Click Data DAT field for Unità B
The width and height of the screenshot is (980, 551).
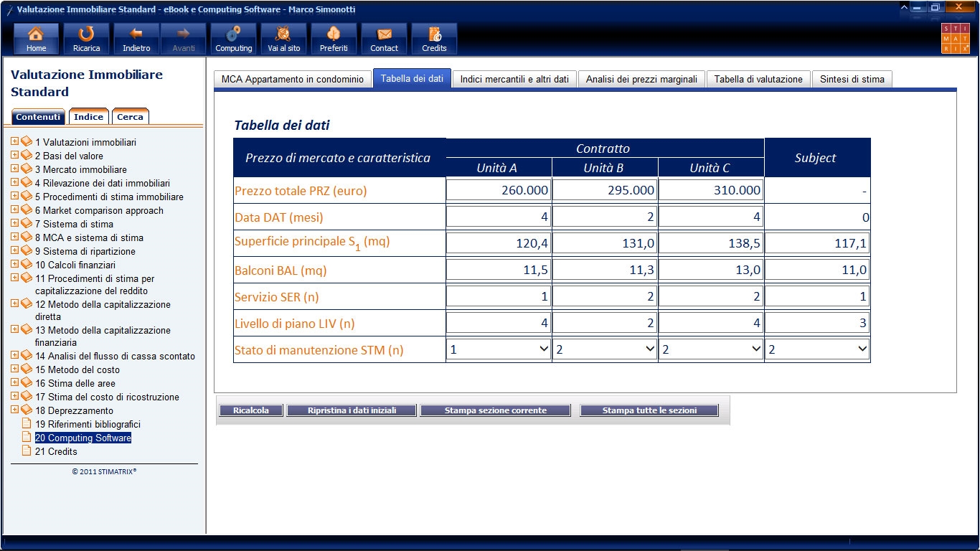pos(605,217)
